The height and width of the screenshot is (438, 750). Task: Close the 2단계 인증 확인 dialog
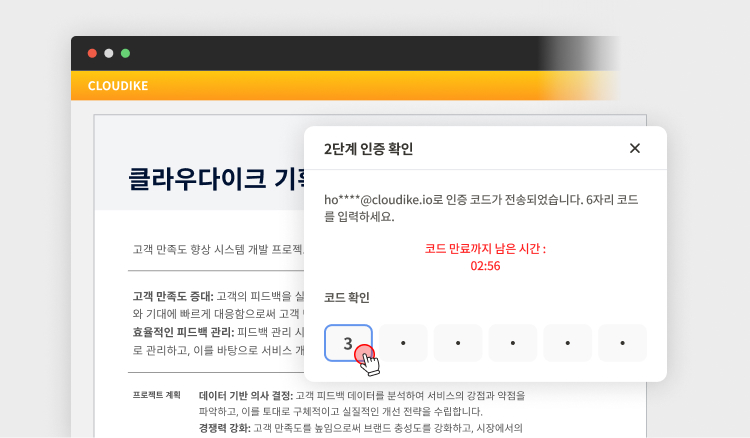(634, 149)
